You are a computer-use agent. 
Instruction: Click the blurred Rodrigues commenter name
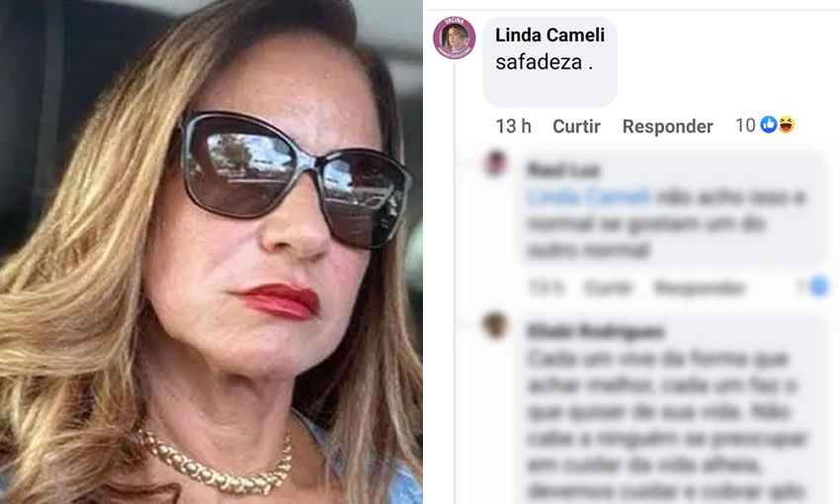595,331
